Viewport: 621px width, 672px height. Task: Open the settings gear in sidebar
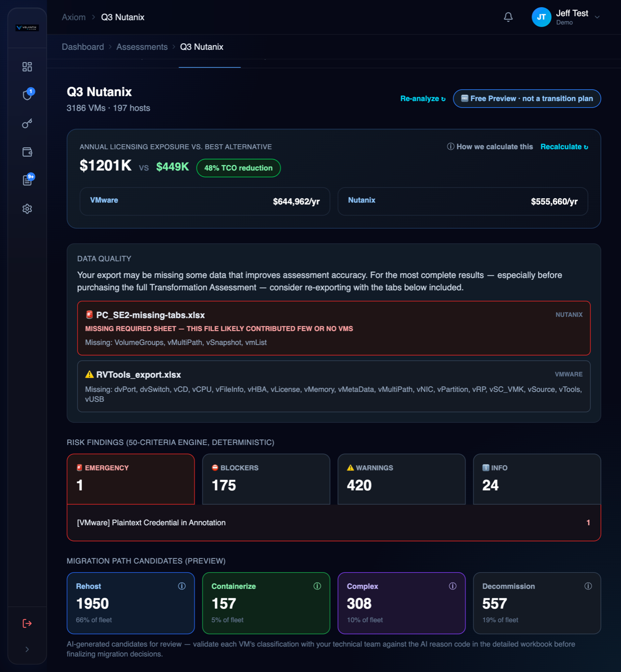click(27, 209)
